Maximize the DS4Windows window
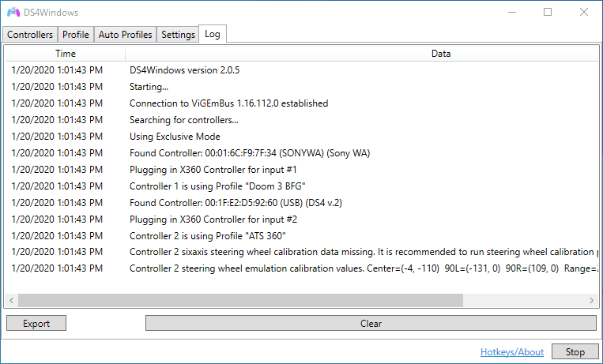The height and width of the screenshot is (364, 603). [548, 13]
